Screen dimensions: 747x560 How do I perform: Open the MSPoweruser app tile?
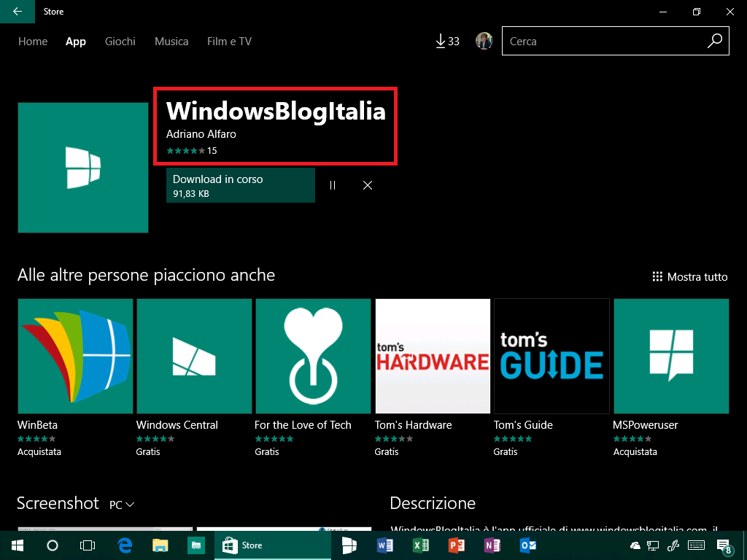tap(671, 356)
